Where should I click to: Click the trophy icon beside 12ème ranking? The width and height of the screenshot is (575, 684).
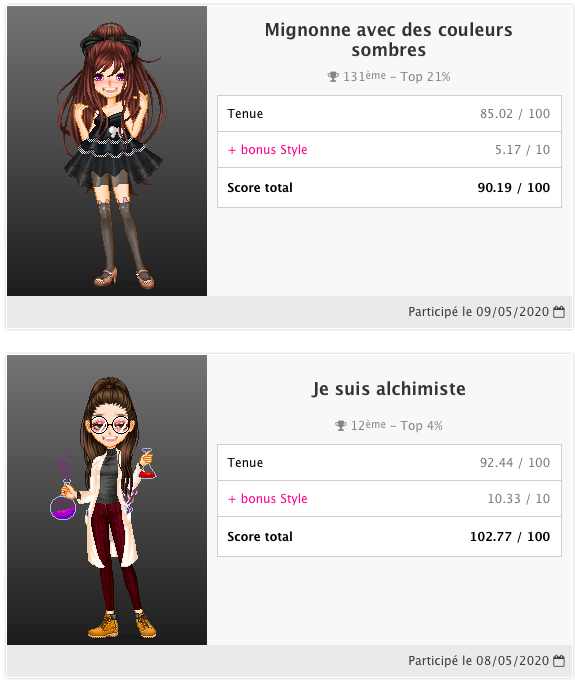[x=341, y=425]
